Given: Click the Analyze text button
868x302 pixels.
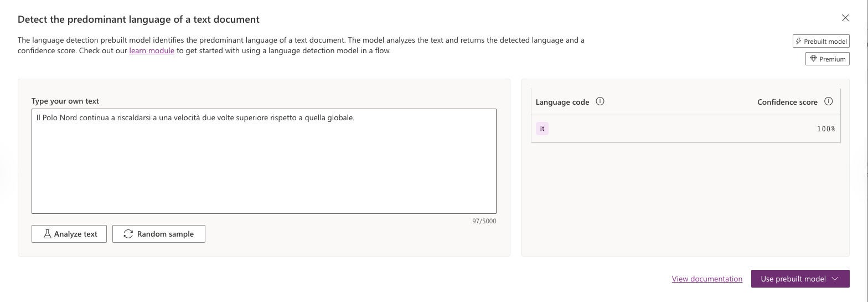Looking at the screenshot, I should coord(69,234).
